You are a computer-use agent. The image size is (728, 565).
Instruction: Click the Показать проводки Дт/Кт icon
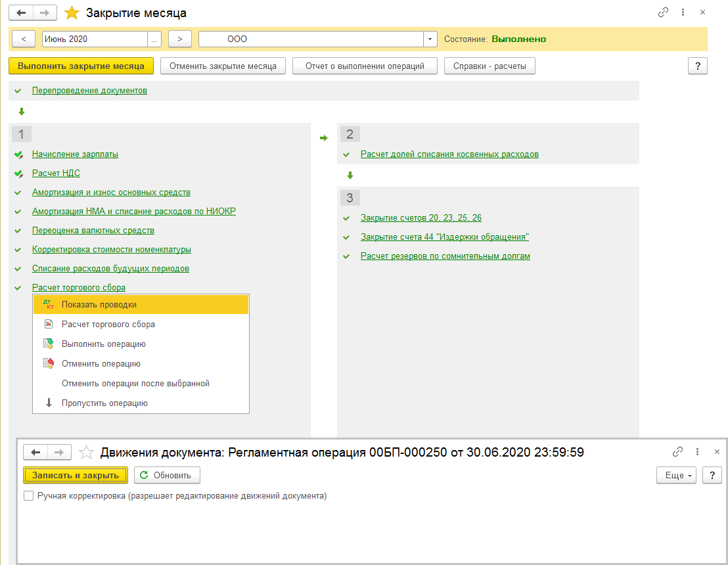(48, 304)
